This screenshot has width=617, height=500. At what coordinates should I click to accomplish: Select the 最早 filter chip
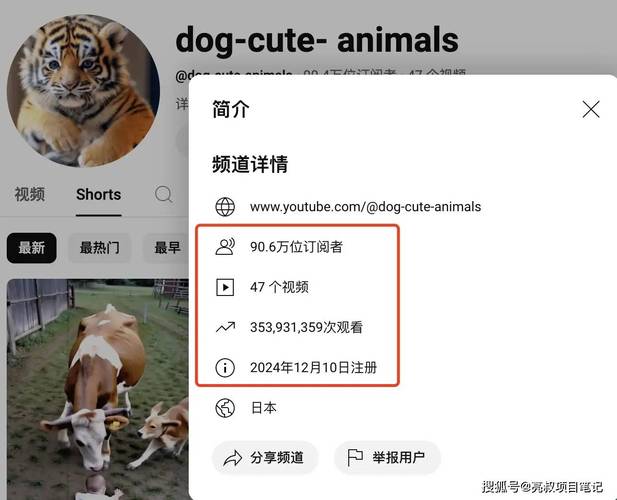pos(166,248)
